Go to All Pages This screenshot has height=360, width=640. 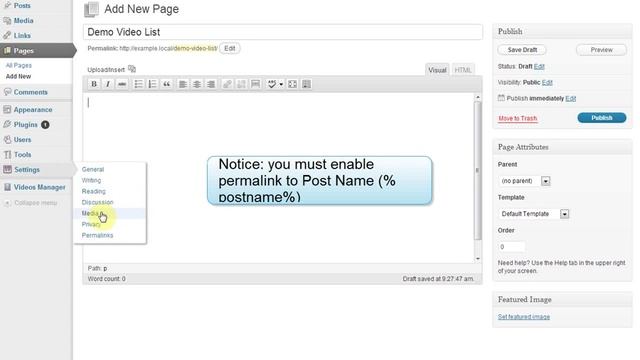tap(18, 65)
